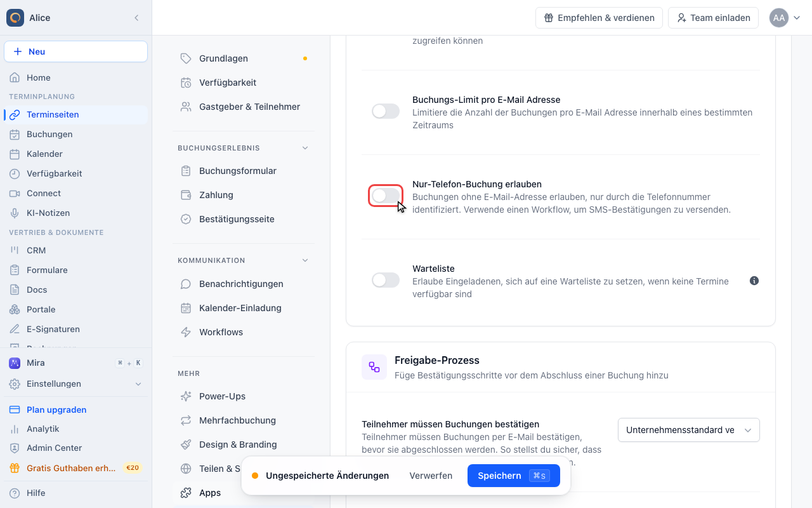Click the Warteliste info icon
Viewport: 812px width, 508px height.
[754, 281]
